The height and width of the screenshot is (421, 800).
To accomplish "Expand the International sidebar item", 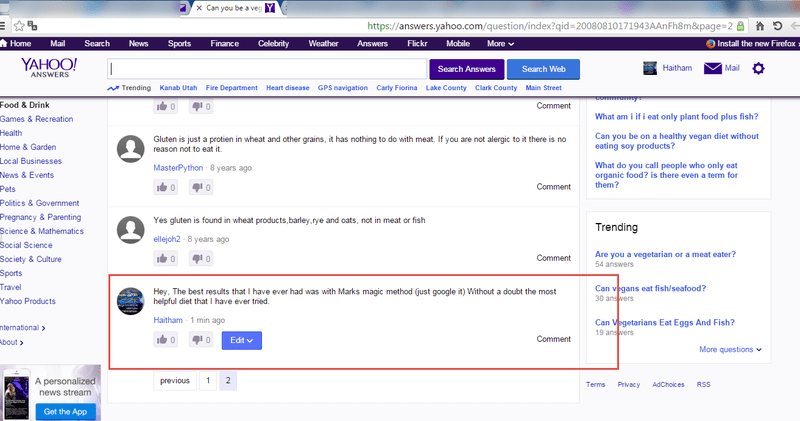I will [22, 328].
